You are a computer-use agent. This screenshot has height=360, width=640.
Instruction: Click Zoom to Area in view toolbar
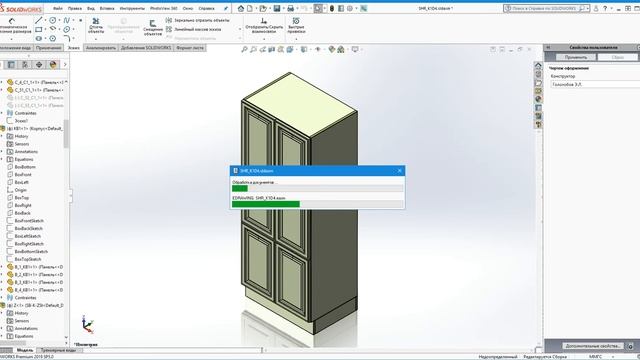click(x=253, y=49)
